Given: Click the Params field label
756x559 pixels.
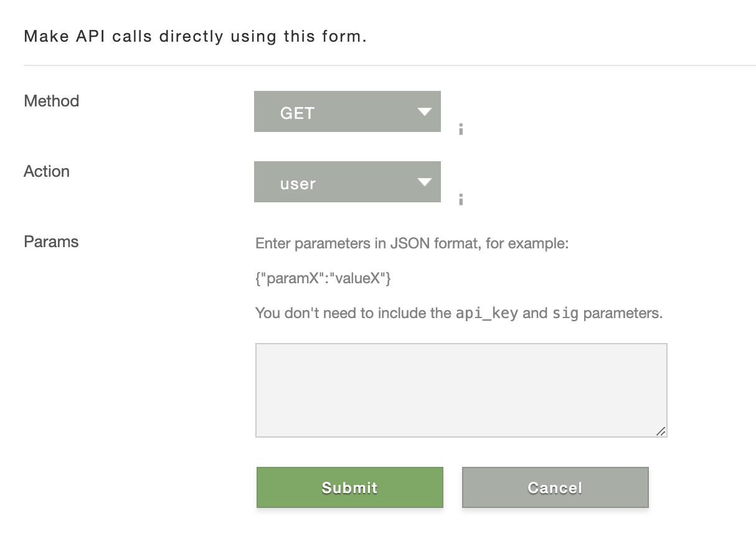Looking at the screenshot, I should pos(51,242).
